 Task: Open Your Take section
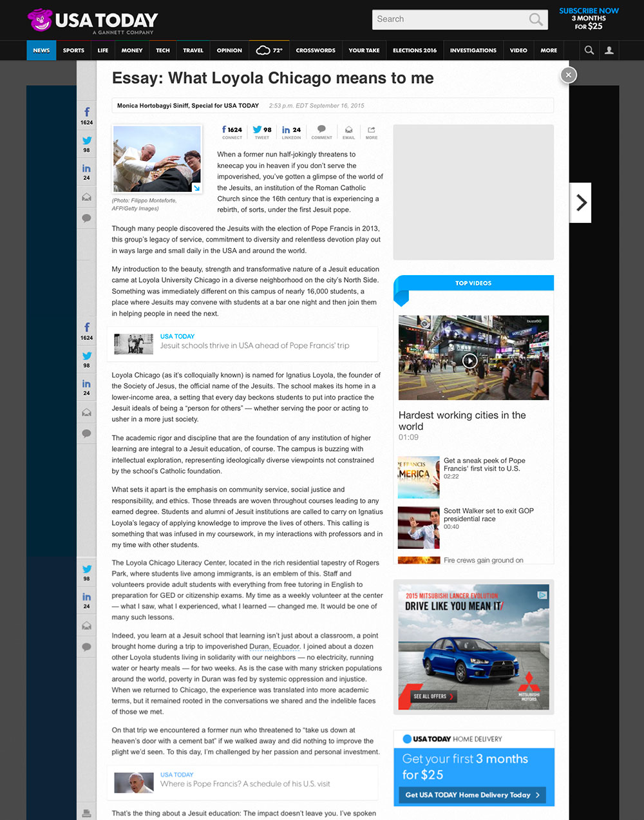pyautogui.click(x=364, y=50)
